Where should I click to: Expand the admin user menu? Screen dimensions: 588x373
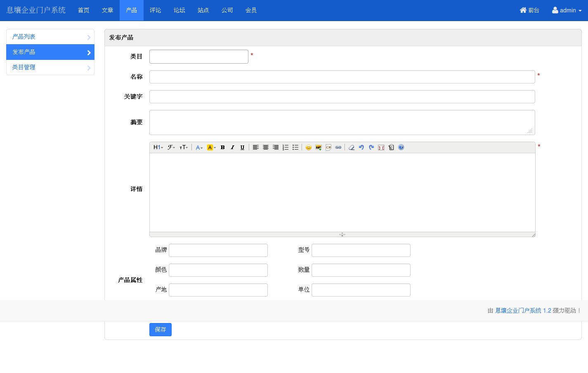[x=567, y=10]
